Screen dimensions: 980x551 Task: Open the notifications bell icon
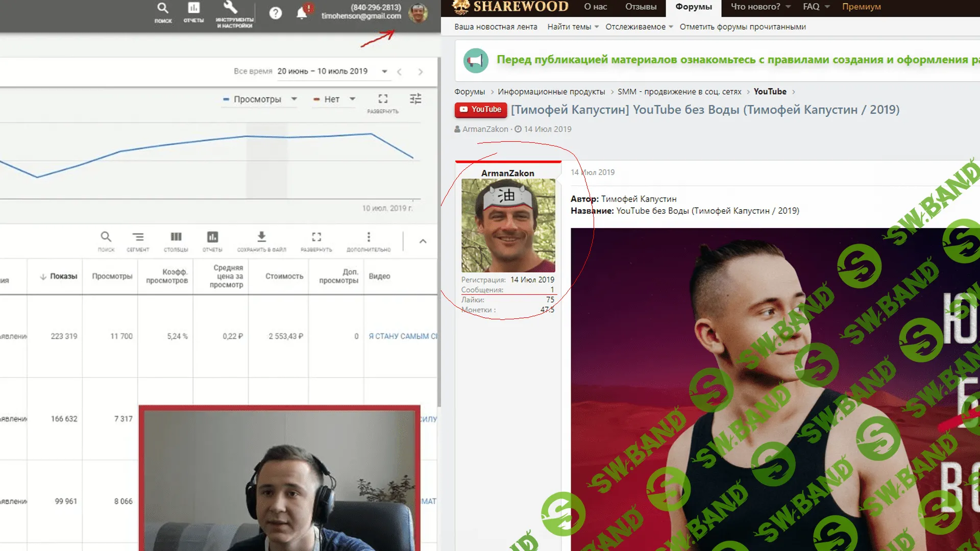coord(302,13)
